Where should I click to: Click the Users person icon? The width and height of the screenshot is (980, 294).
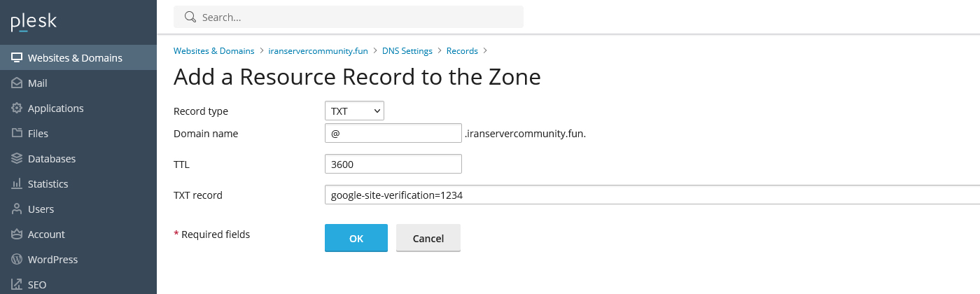pos(17,209)
